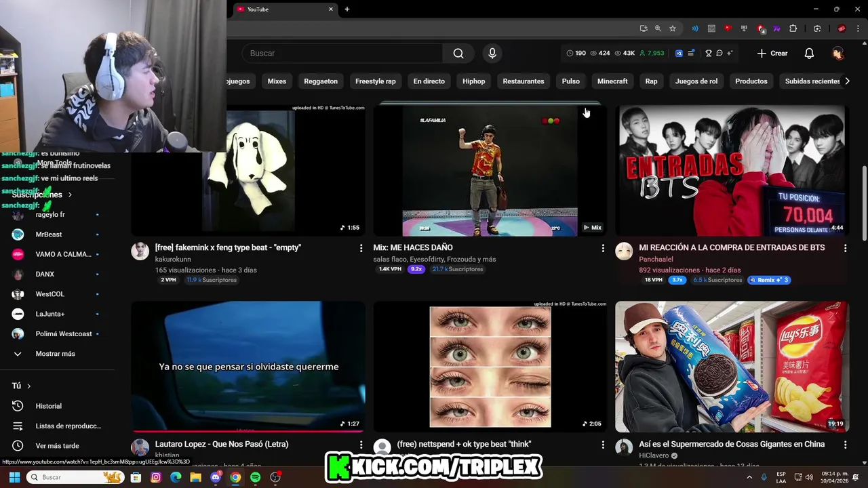This screenshot has height=488, width=868.
Task: Select the En directo filter chip
Action: point(429,81)
